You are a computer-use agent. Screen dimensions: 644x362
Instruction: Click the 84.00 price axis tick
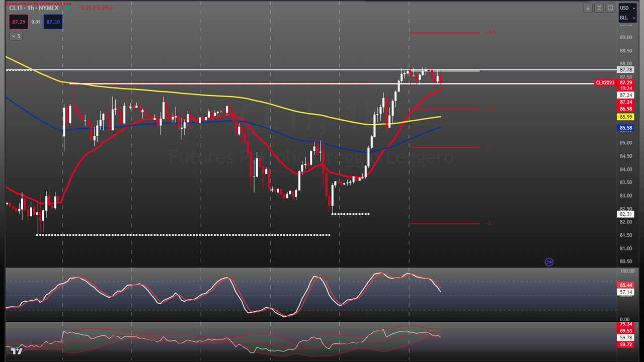coord(626,169)
